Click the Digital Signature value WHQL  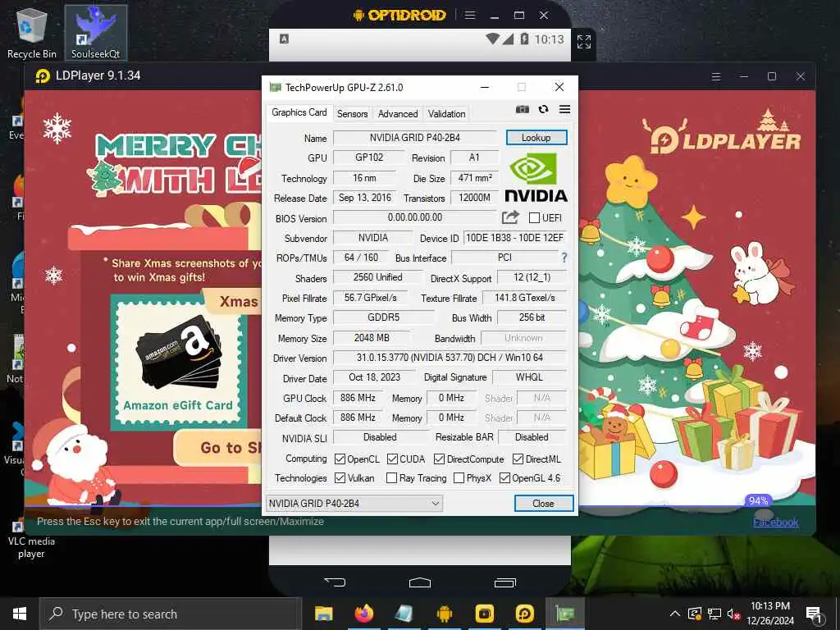[529, 377]
